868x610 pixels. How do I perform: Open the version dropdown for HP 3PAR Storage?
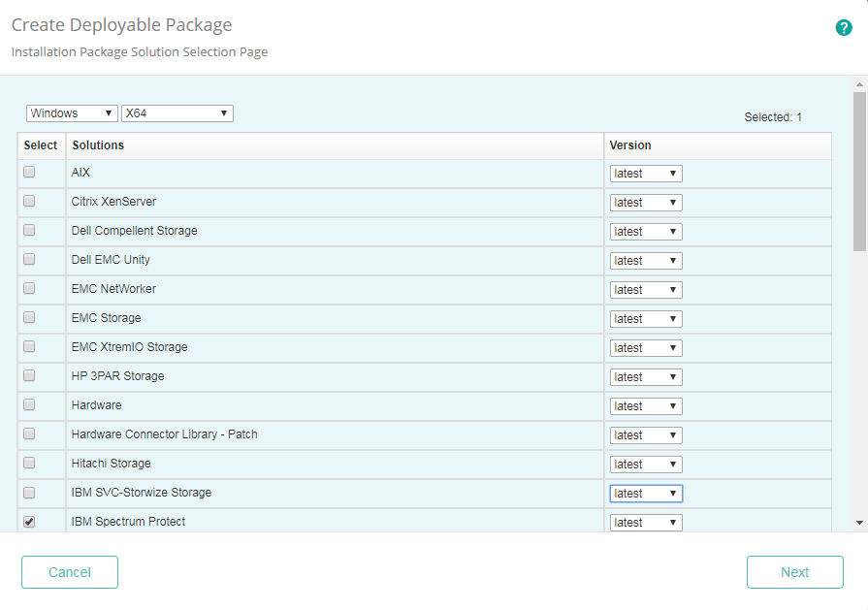point(645,376)
